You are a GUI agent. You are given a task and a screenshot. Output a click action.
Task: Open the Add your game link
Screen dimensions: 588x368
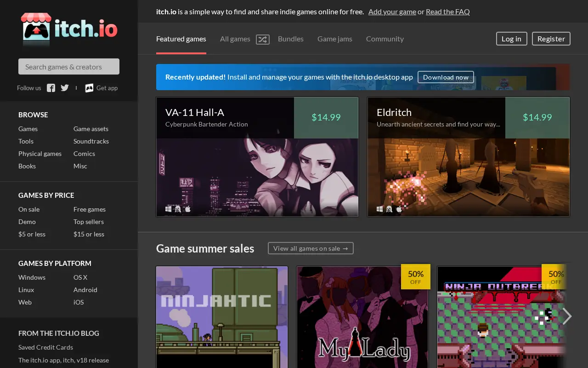pyautogui.click(x=392, y=11)
